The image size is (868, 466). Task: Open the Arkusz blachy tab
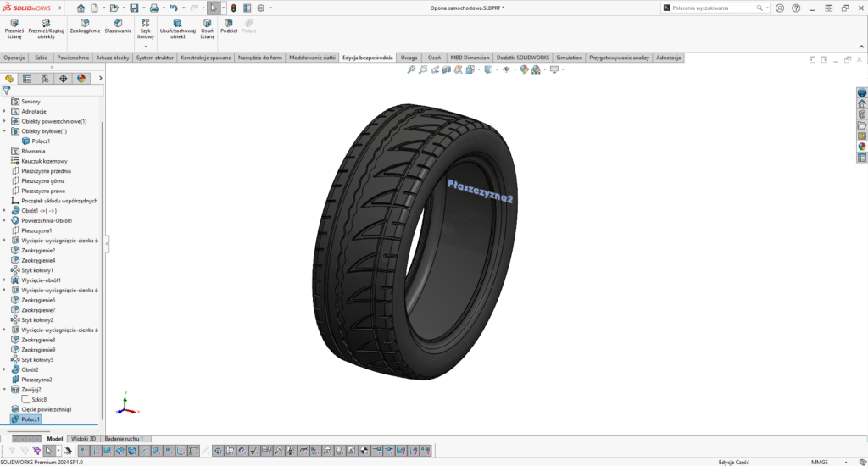point(113,58)
